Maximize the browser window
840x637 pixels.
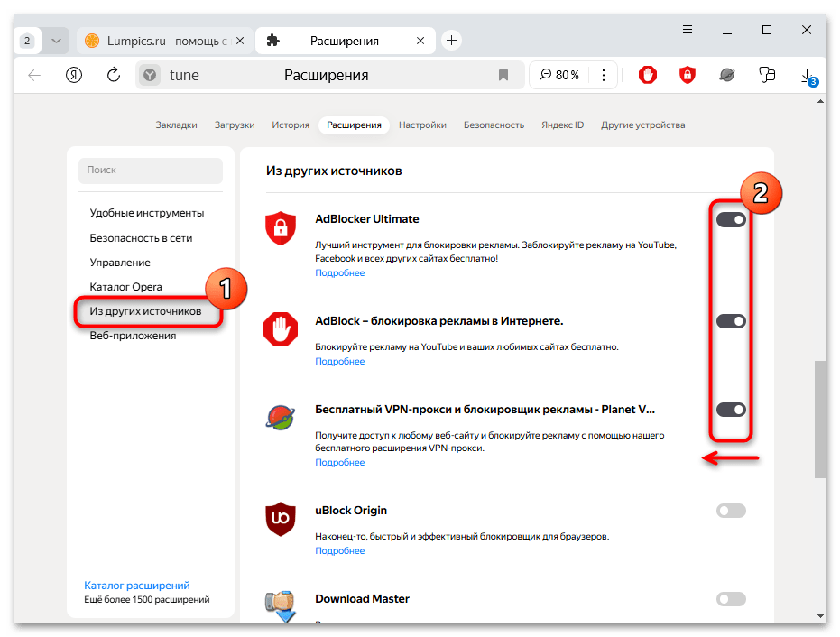[x=767, y=30]
